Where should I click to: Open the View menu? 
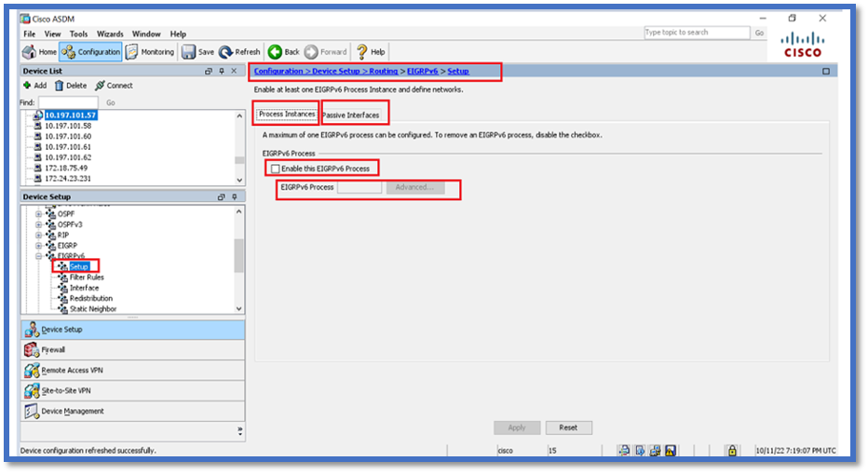52,34
